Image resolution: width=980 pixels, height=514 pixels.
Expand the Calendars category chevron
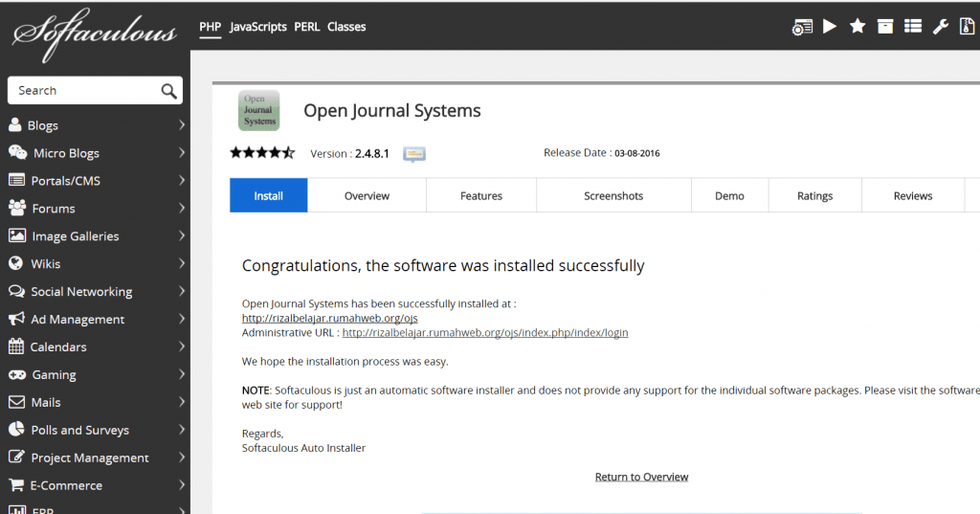point(181,346)
